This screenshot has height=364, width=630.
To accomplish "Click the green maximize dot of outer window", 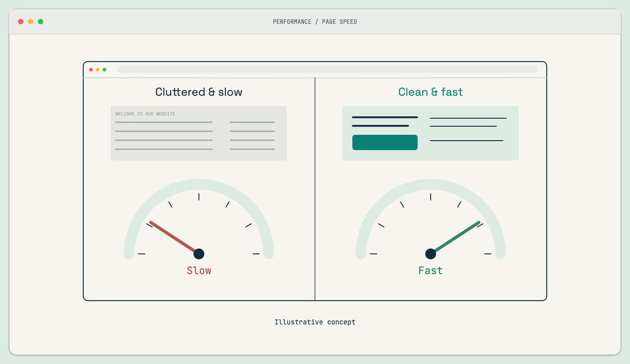I will click(x=40, y=22).
